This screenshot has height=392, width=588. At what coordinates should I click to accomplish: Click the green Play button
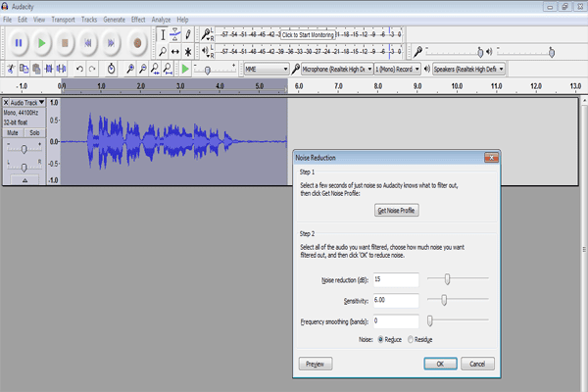coord(41,43)
